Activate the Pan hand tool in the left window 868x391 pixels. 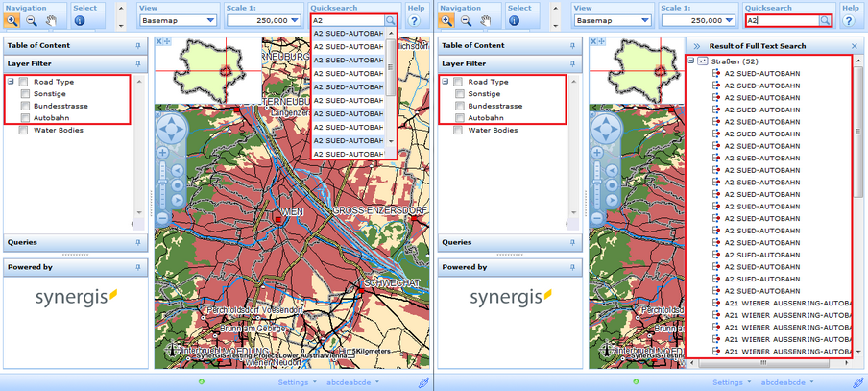53,20
